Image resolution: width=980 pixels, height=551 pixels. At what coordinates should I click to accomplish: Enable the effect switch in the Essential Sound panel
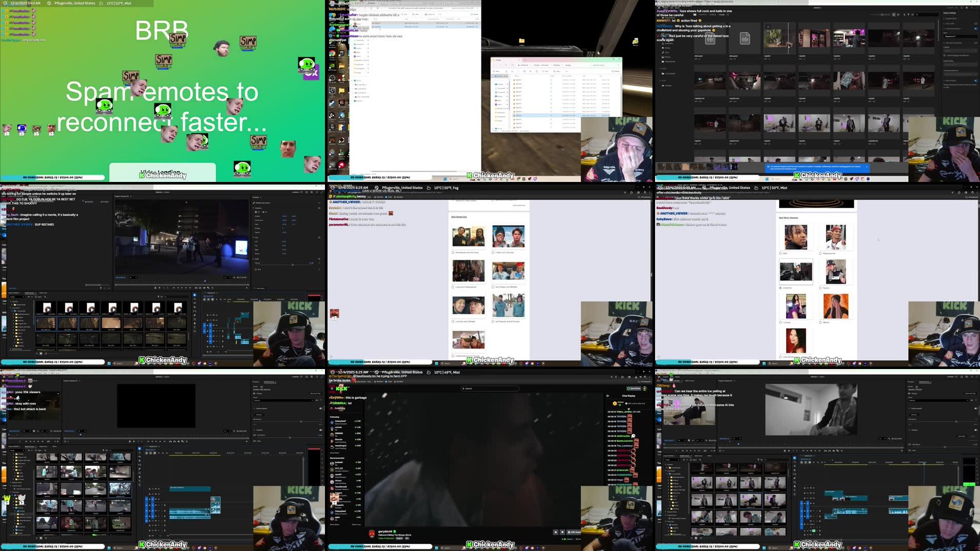coord(975,409)
